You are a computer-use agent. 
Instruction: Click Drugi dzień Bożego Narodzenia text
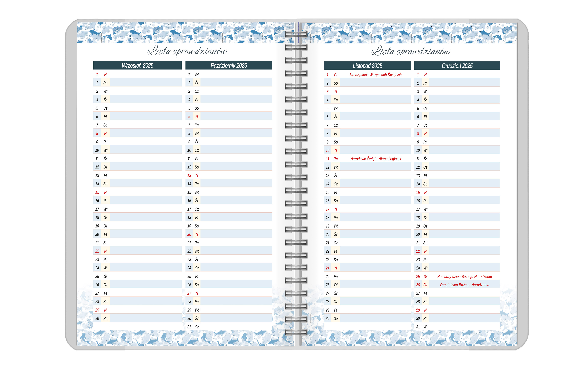click(464, 285)
